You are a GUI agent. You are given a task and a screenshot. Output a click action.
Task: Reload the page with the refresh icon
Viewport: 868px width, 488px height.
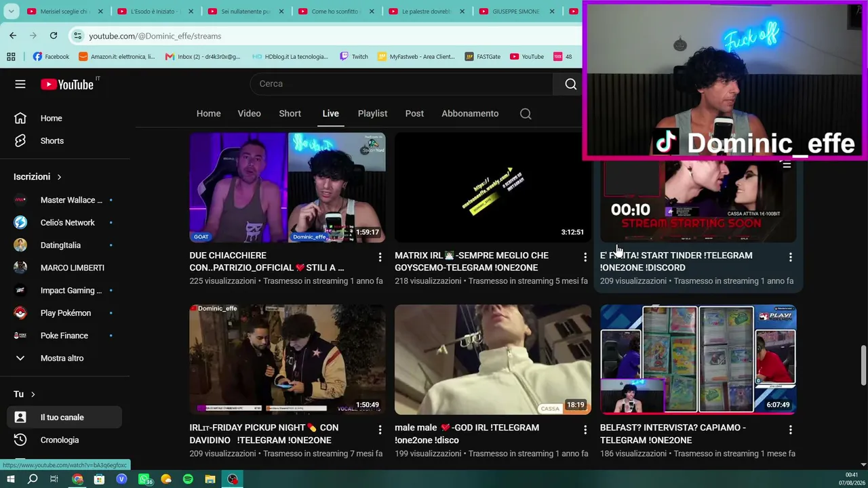tap(54, 35)
